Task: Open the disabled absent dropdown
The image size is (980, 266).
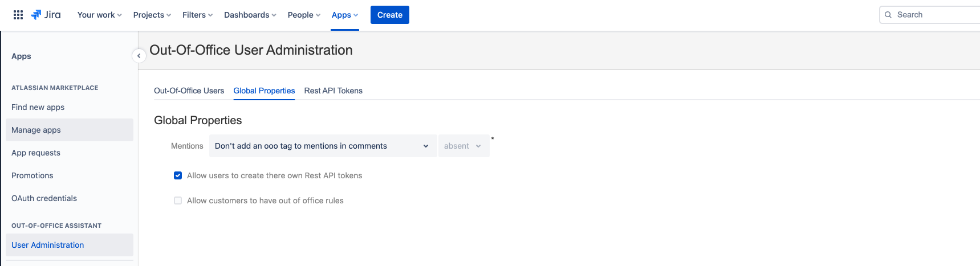Action: 463,146
